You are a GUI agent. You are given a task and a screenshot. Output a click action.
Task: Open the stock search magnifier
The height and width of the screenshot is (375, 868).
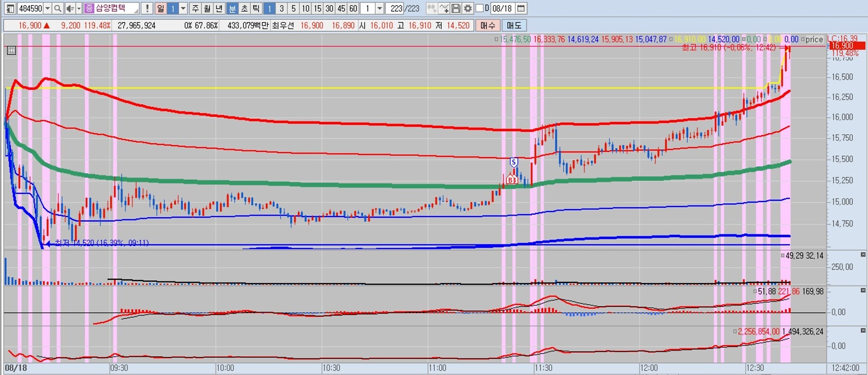[x=57, y=8]
